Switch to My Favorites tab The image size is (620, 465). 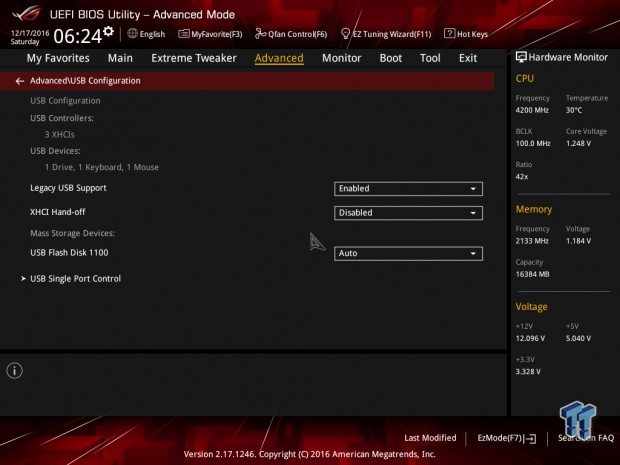(58, 58)
